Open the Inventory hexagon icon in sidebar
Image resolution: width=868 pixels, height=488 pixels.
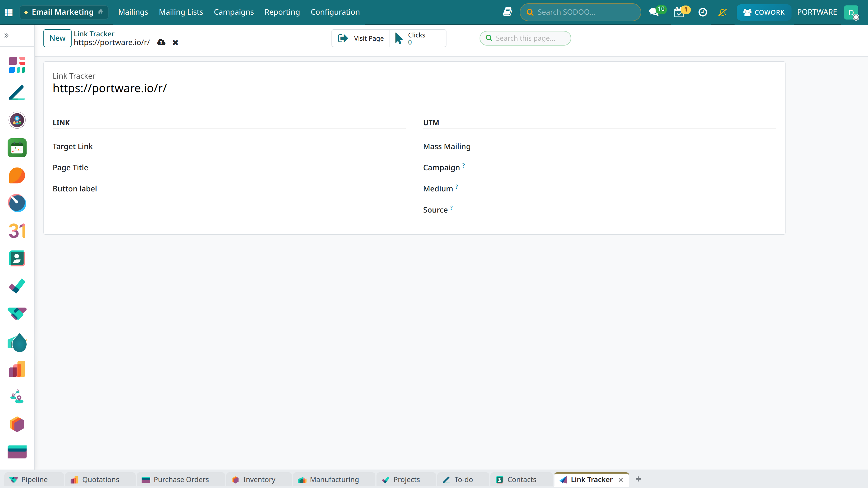[17, 425]
